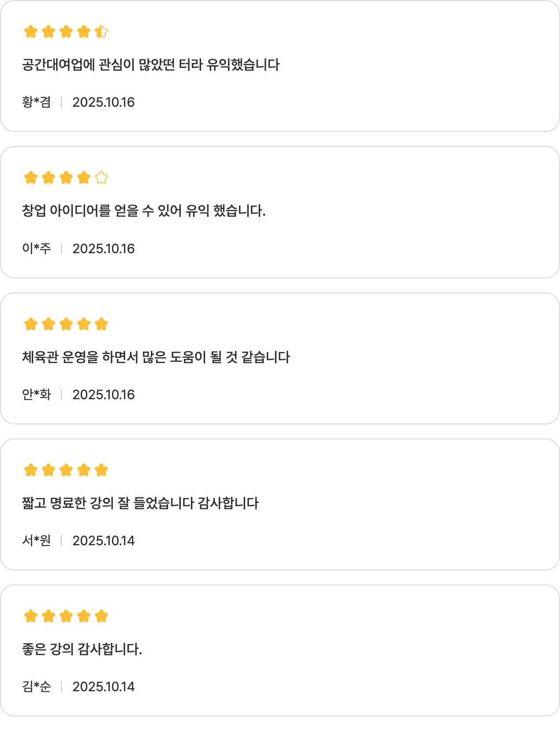560x738 pixels.
Task: Click reviewer name 김*순
Action: (37, 687)
